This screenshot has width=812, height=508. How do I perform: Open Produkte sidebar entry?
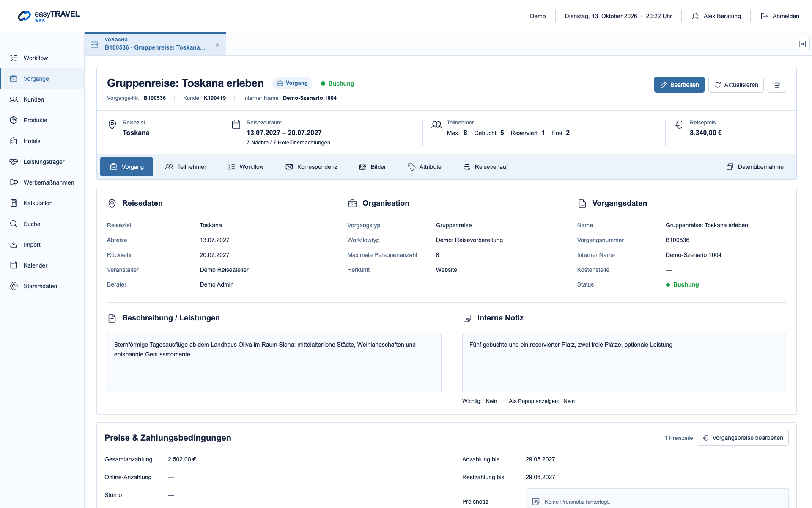pos(42,120)
